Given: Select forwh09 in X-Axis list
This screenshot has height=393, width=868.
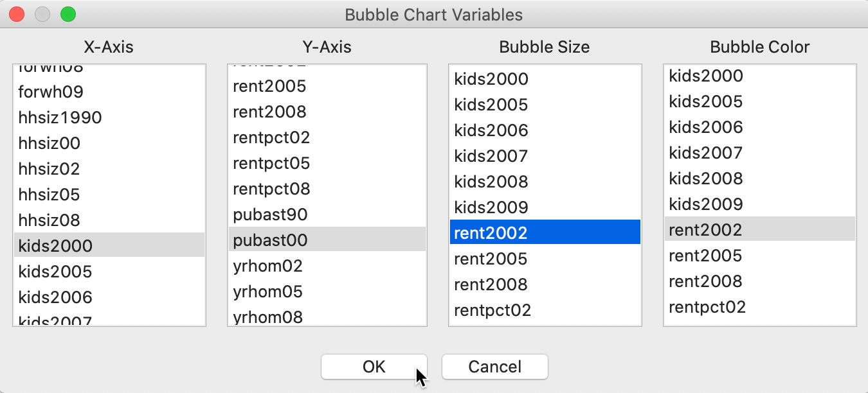Looking at the screenshot, I should [109, 91].
